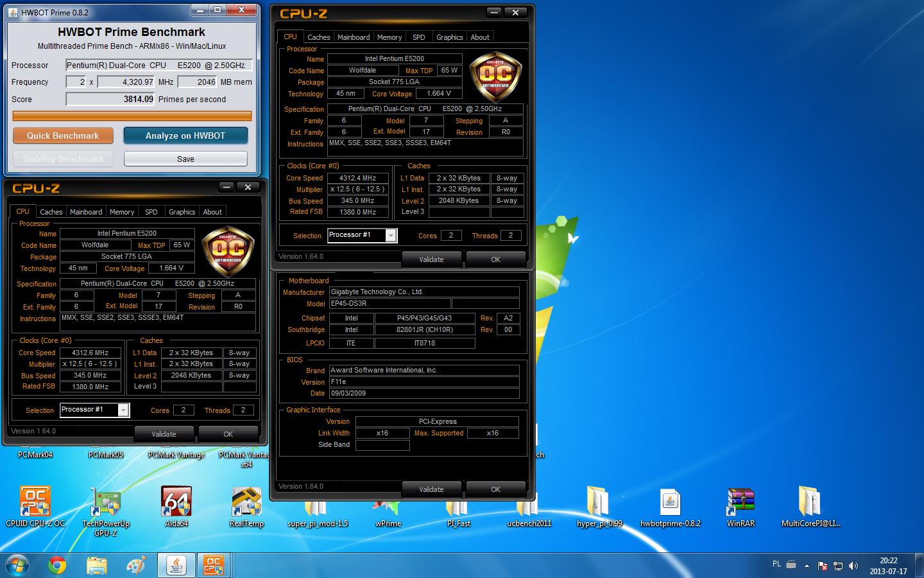Start the Quick Benchmark in HWBOT Prime
This screenshot has height=578, width=924.
[63, 136]
